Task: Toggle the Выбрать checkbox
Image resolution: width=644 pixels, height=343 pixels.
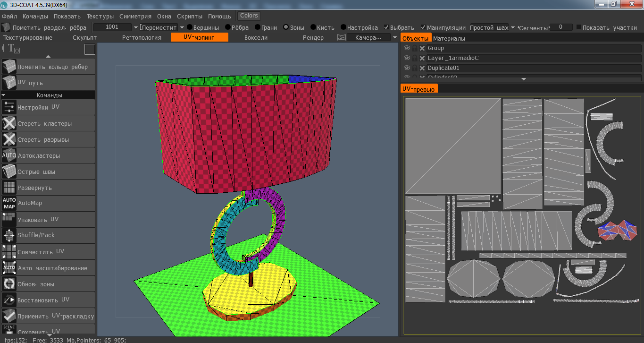Action: click(386, 27)
